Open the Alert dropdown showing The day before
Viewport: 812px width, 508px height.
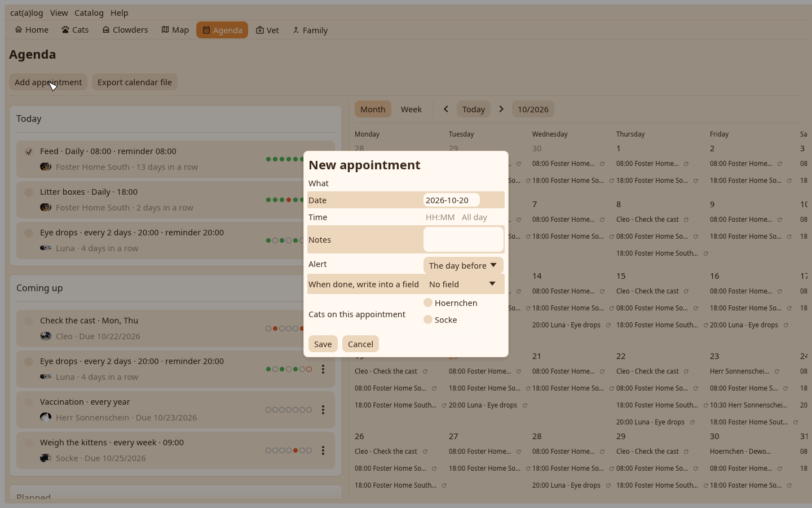[x=463, y=265]
